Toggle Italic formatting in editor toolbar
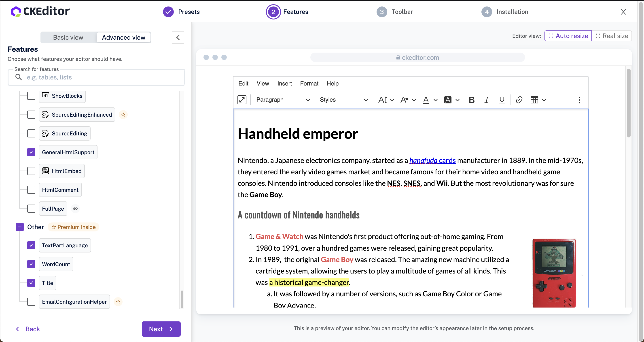Viewport: 644px width, 342px height. point(487,100)
